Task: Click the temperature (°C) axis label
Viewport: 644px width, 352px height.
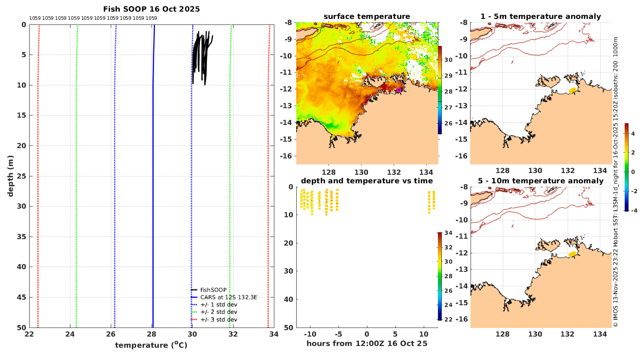Action: (x=151, y=345)
